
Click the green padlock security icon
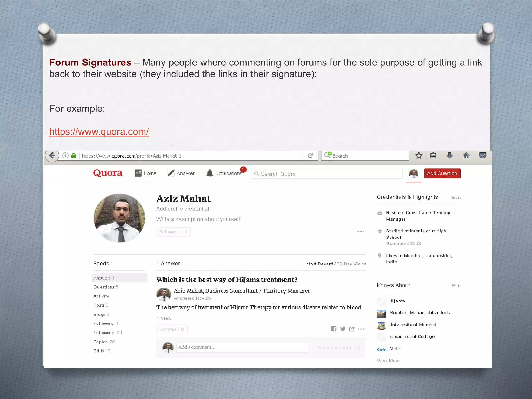point(74,156)
